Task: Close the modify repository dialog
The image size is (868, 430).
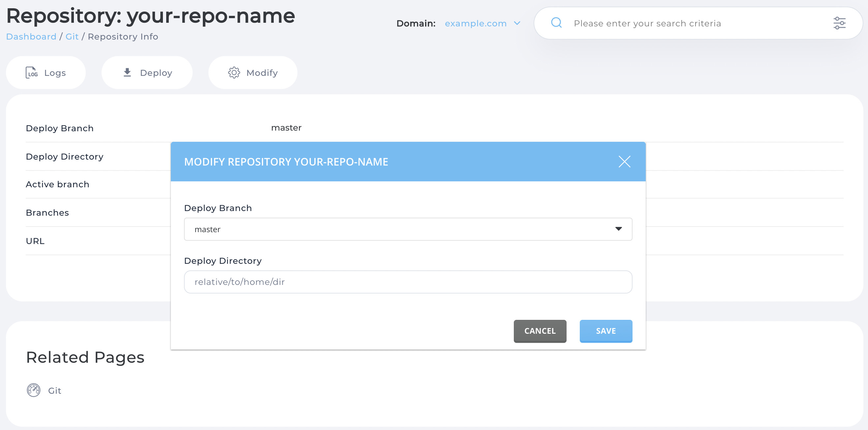Action: pos(625,162)
